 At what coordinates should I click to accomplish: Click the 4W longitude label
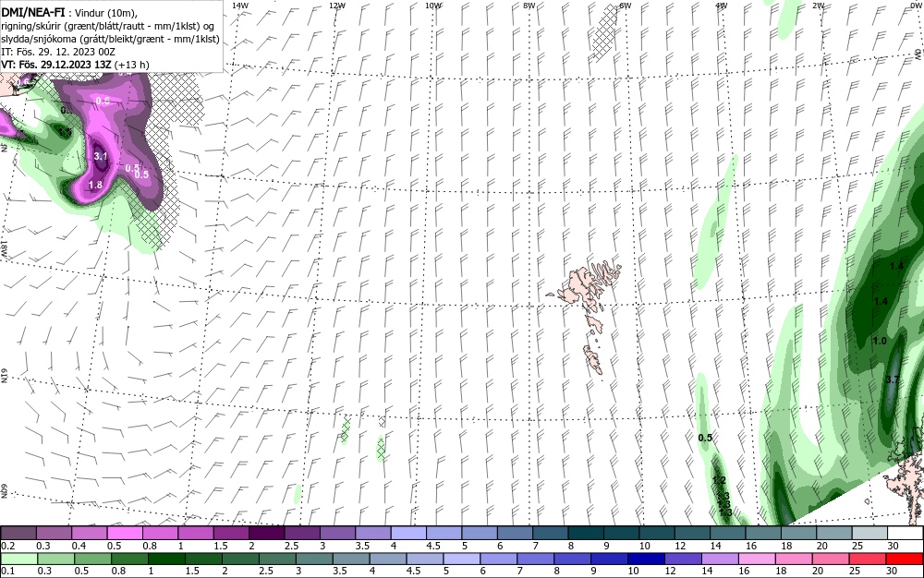pyautogui.click(x=722, y=6)
